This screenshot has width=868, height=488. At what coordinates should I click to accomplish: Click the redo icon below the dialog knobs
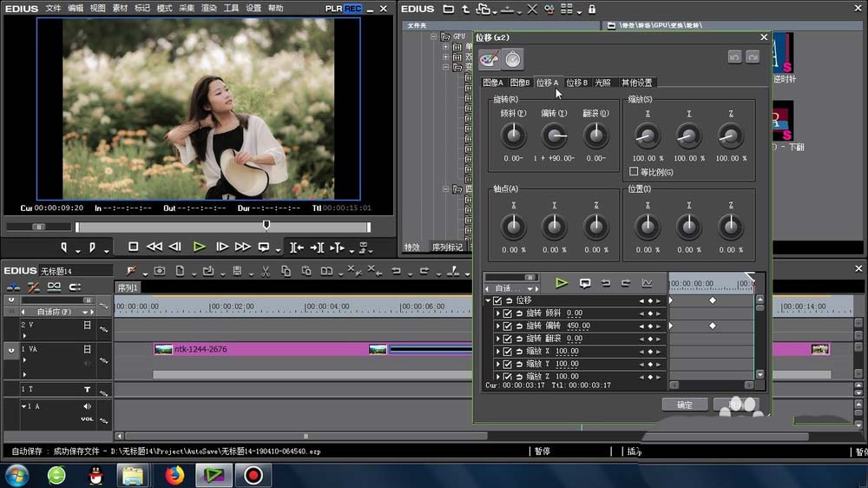pyautogui.click(x=626, y=283)
